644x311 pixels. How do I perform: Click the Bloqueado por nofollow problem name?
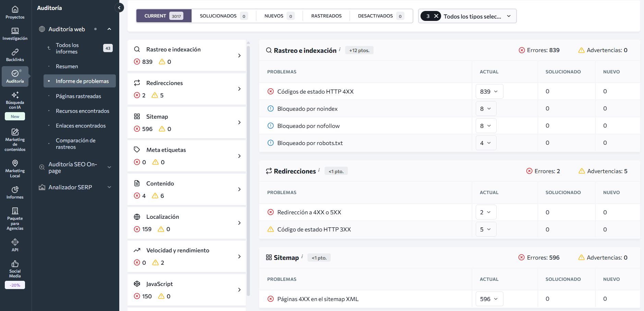click(308, 126)
